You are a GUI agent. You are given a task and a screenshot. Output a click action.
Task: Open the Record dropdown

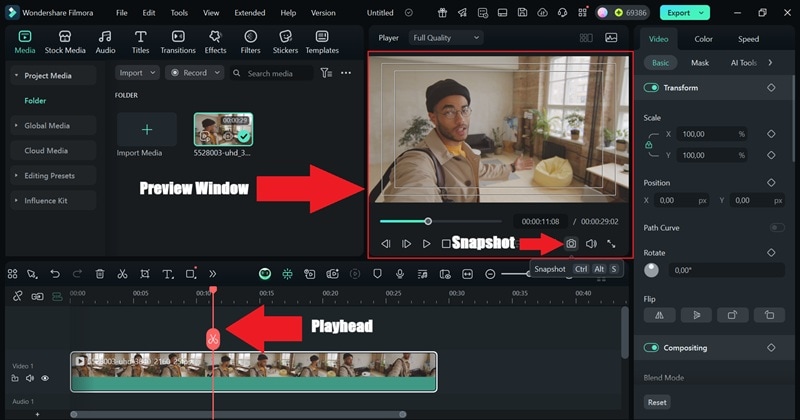pos(194,73)
